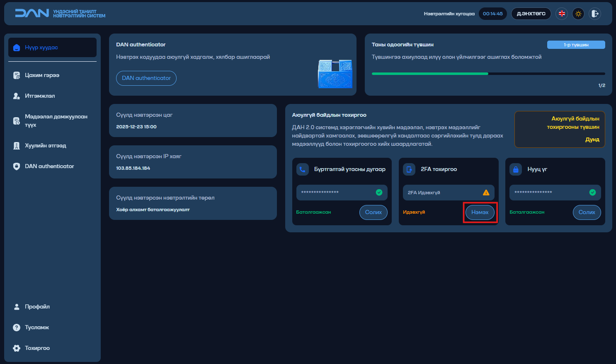Click the lock icon beside Нууц үг
Screen dimensions: 616x364
[516, 169]
